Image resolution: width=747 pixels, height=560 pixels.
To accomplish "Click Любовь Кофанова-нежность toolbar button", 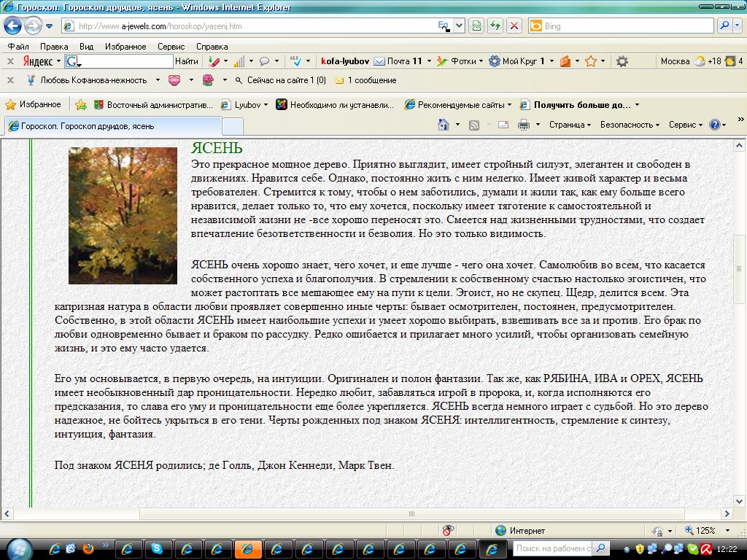I will 87,80.
